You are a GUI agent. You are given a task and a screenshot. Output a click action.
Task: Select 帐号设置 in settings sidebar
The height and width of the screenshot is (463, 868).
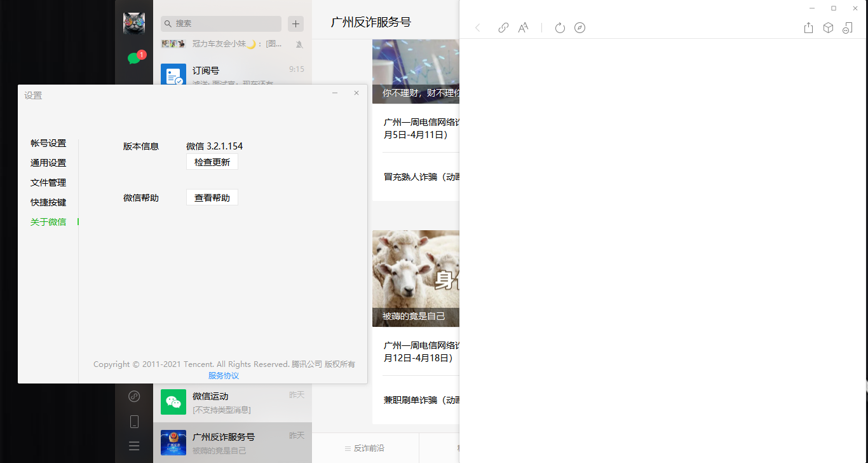click(x=48, y=143)
